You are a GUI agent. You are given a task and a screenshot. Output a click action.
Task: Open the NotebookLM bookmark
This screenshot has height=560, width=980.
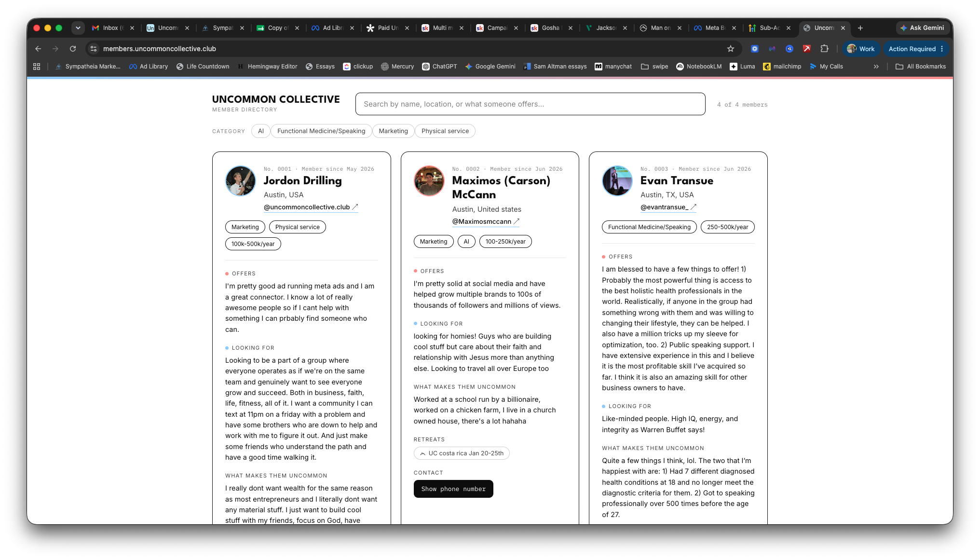[699, 67]
